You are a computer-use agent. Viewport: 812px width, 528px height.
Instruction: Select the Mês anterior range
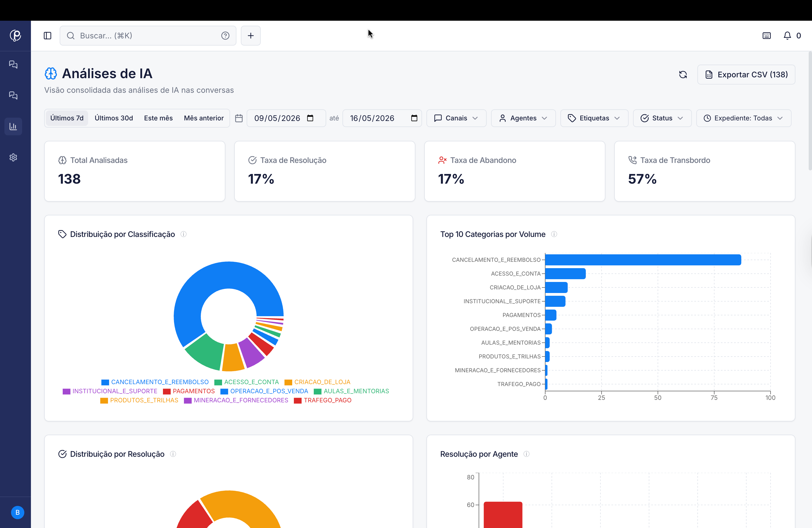(x=204, y=118)
